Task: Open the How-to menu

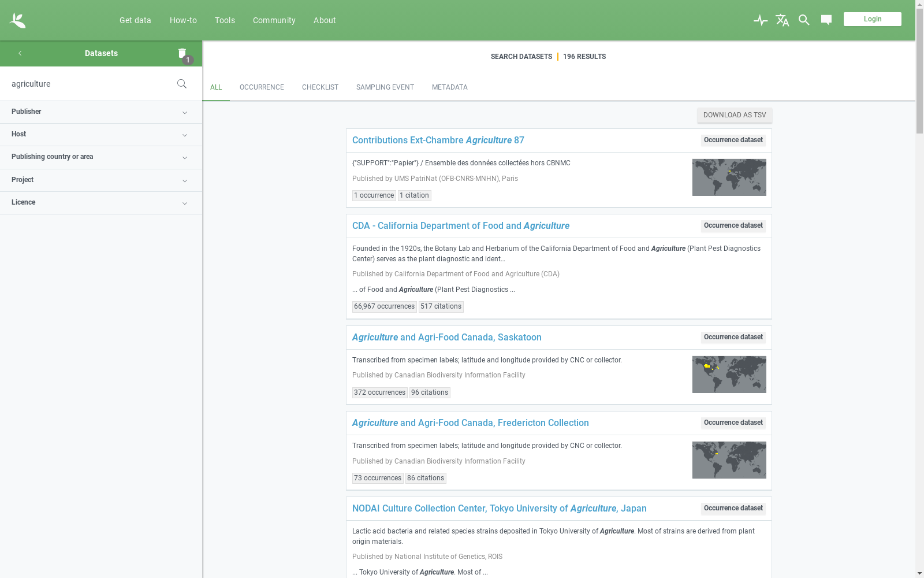Action: pos(183,20)
